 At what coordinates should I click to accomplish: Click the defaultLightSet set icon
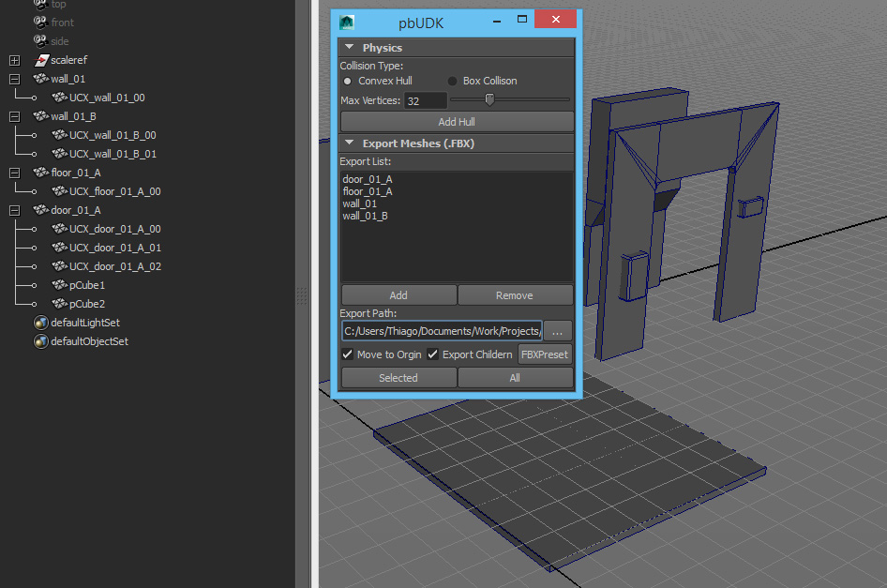pos(40,323)
